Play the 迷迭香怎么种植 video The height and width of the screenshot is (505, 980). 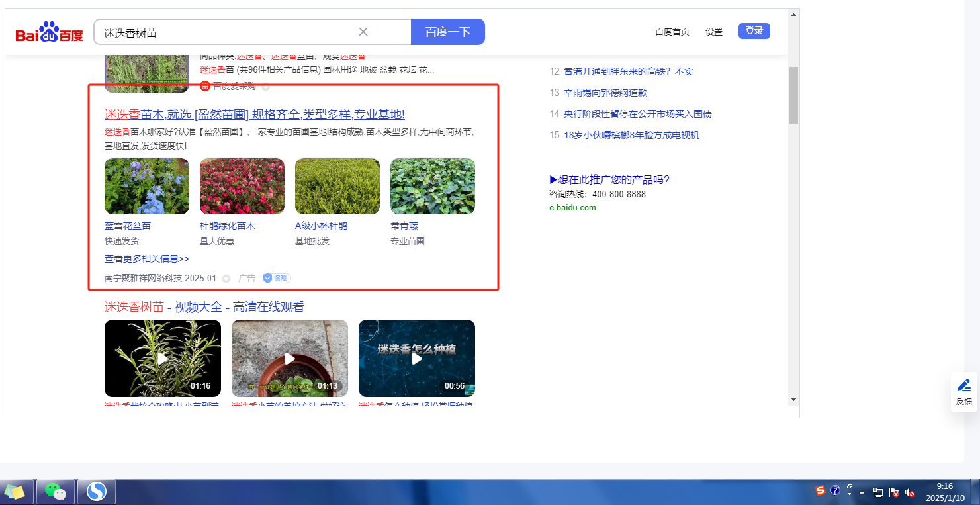pyautogui.click(x=417, y=358)
